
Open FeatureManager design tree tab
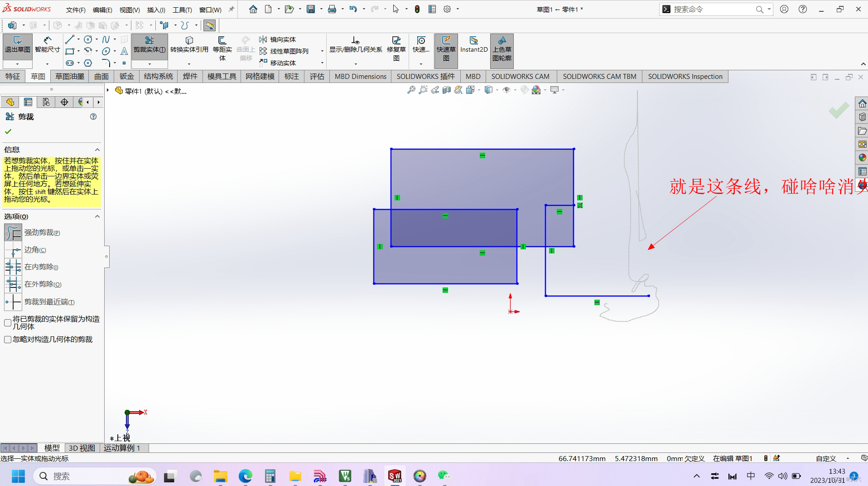point(10,102)
